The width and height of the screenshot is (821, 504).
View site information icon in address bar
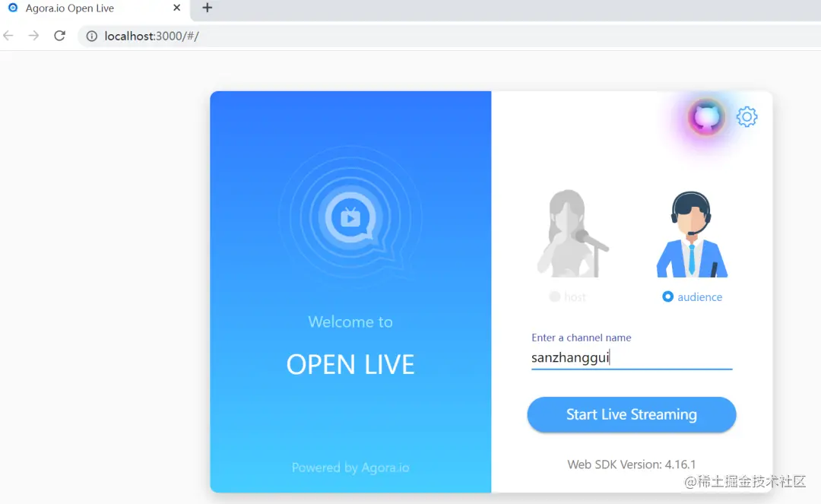point(92,36)
